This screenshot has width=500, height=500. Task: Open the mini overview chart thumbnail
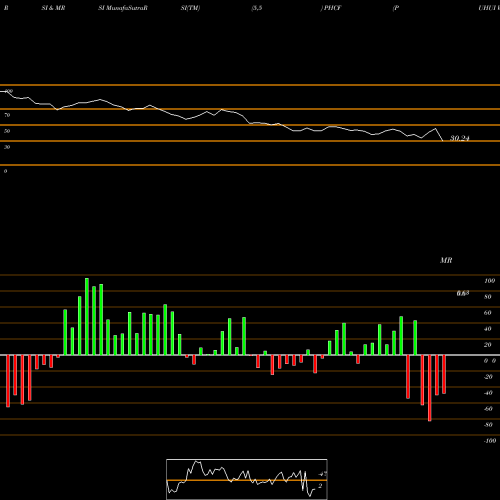coord(247,479)
